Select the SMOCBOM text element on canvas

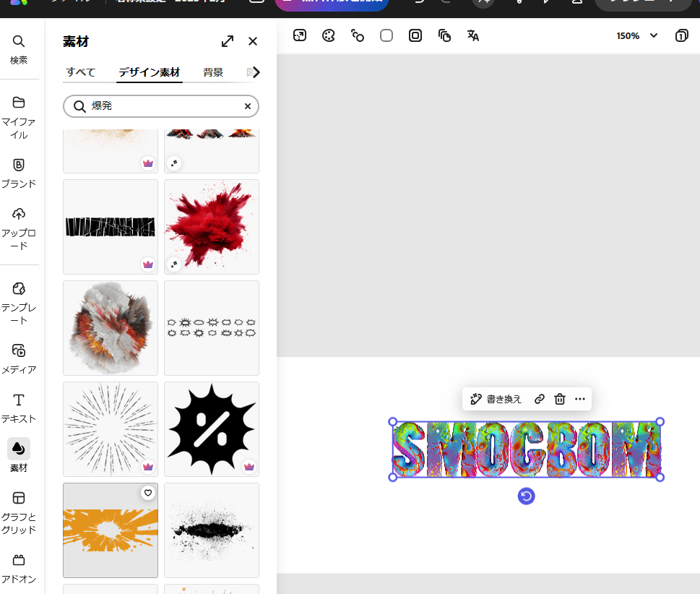tap(527, 449)
